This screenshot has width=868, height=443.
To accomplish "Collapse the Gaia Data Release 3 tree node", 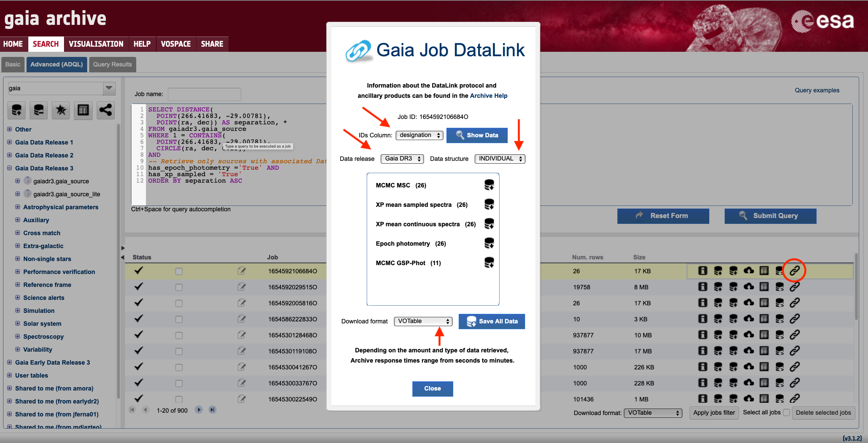I will tap(10, 168).
